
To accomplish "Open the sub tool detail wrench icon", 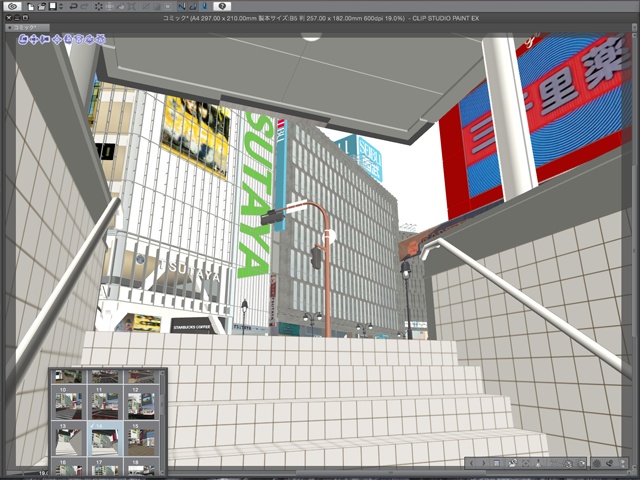I will point(609,463).
